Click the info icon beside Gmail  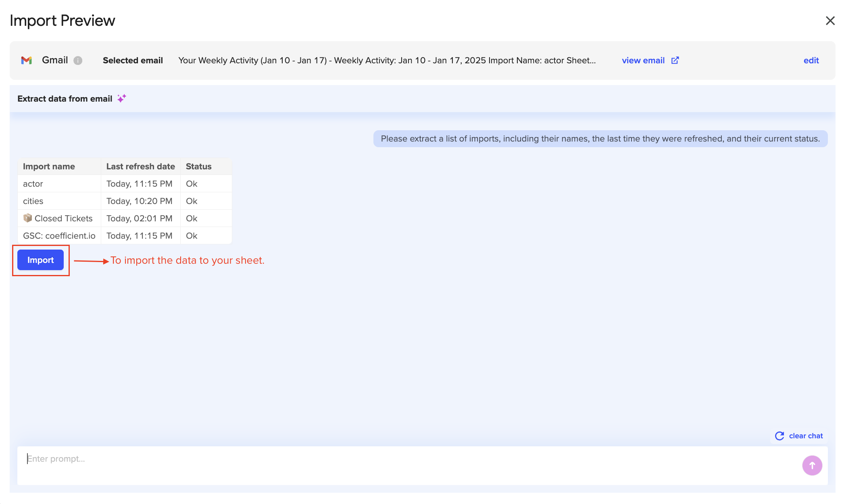coord(78,60)
